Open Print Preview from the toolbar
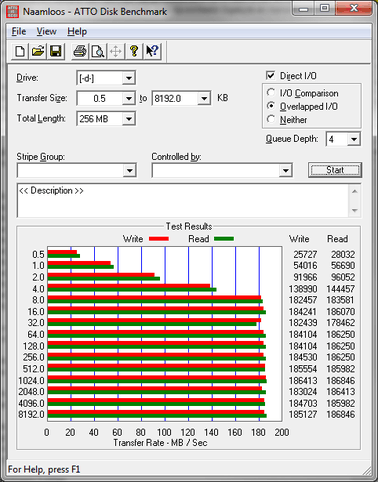This screenshot has height=482, width=378. click(x=98, y=51)
